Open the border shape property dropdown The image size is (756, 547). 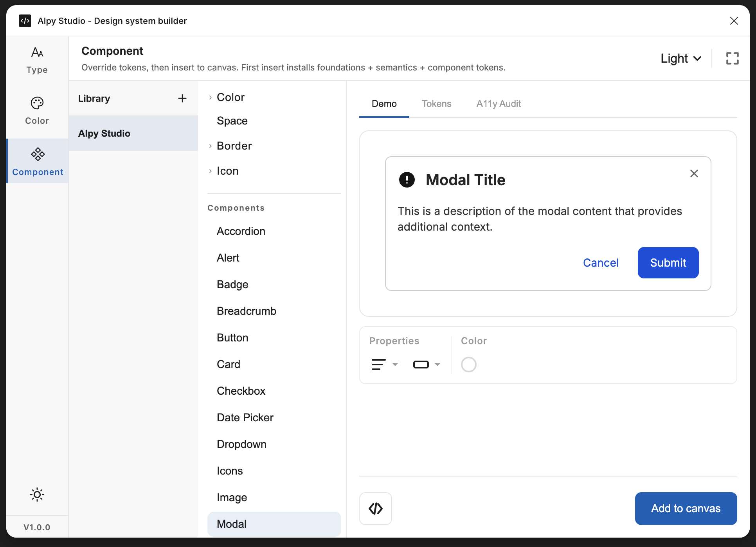click(426, 364)
